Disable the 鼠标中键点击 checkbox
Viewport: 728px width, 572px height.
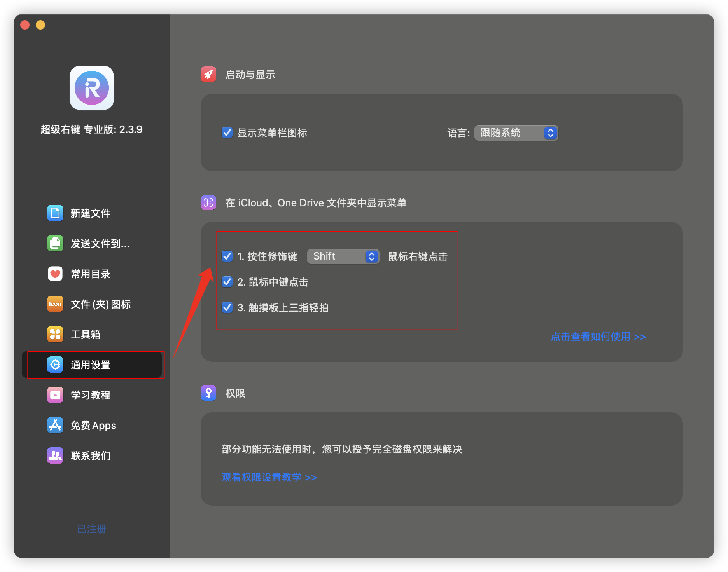coord(227,282)
